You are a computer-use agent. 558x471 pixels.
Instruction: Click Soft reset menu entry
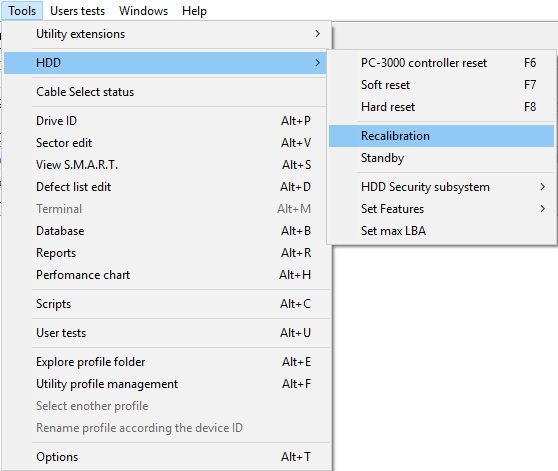click(441, 85)
